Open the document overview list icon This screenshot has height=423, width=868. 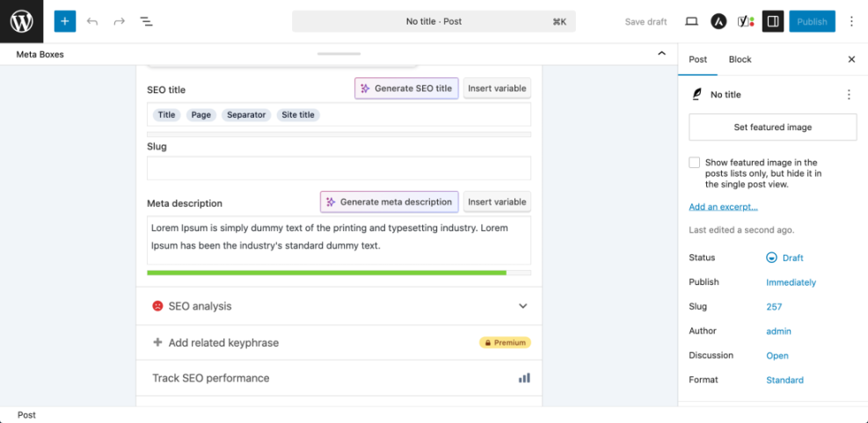(146, 22)
